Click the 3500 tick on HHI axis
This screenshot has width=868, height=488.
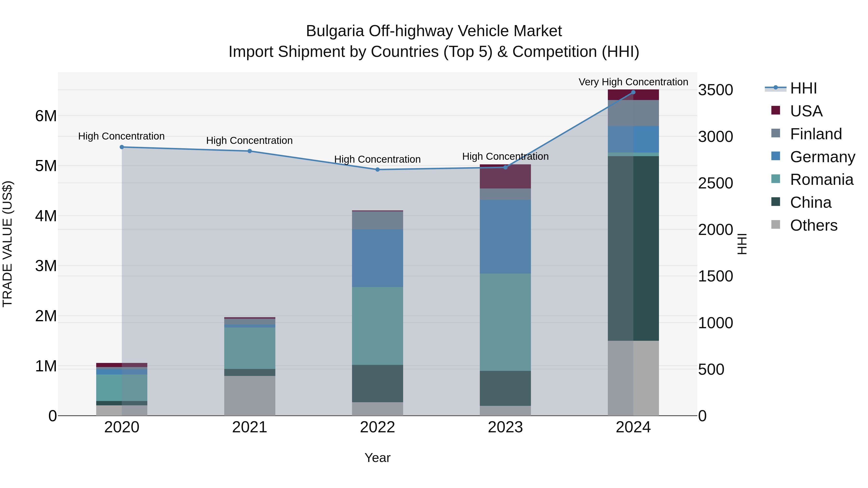tap(716, 90)
